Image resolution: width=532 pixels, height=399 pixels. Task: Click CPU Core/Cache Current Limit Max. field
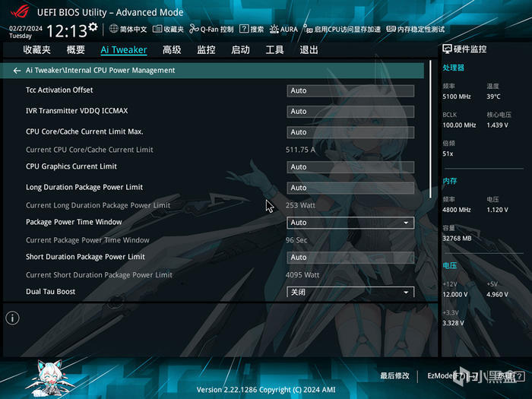point(350,132)
